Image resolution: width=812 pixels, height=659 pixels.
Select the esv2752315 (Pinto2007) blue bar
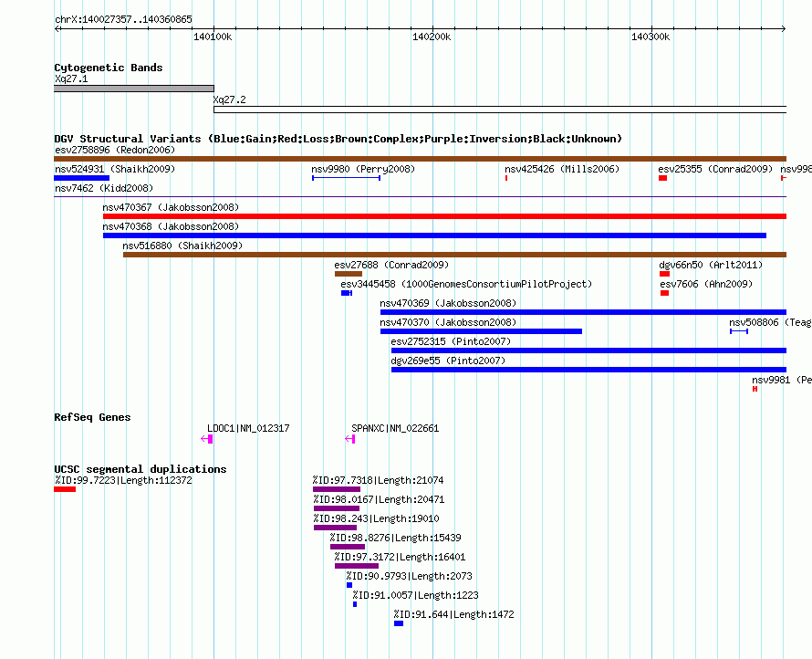(588, 350)
